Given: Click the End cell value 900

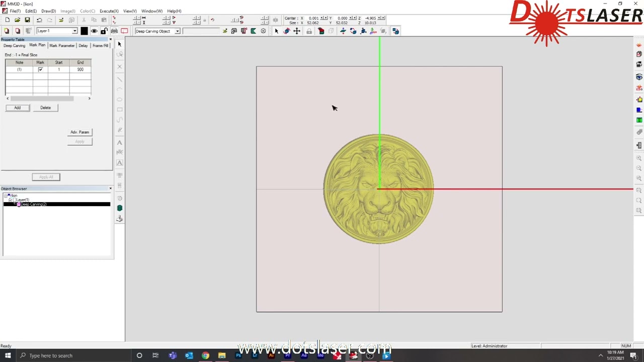Looking at the screenshot, I should 80,69.
